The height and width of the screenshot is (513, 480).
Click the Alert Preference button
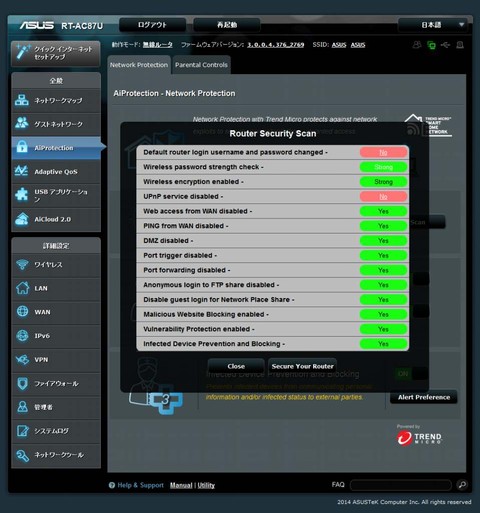[424, 397]
